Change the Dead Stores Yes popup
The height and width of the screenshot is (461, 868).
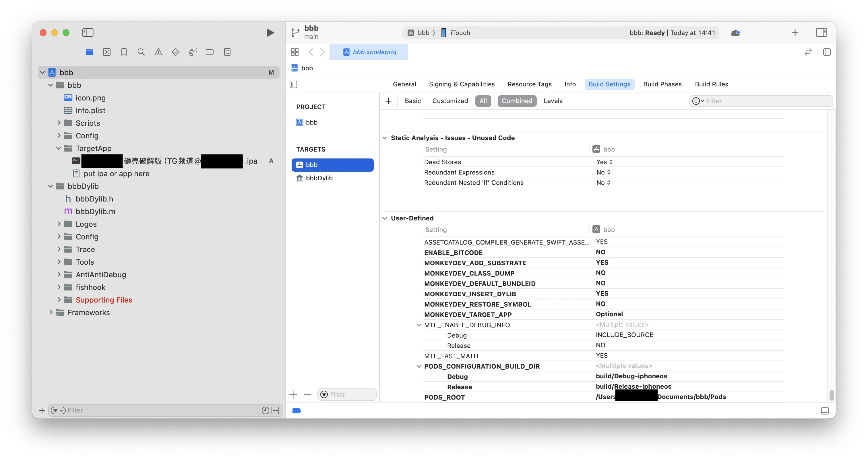point(604,162)
